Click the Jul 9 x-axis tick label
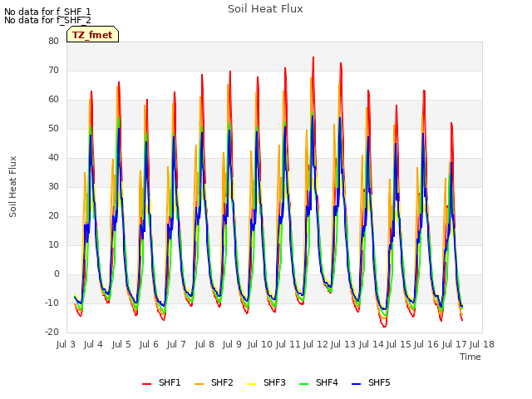This screenshot has width=532, height=399. [x=232, y=344]
